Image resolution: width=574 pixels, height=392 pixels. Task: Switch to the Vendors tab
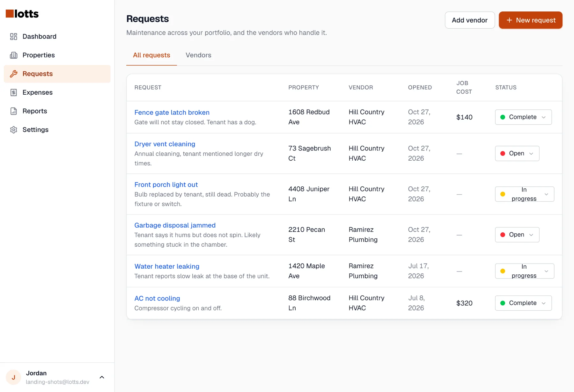pos(198,55)
